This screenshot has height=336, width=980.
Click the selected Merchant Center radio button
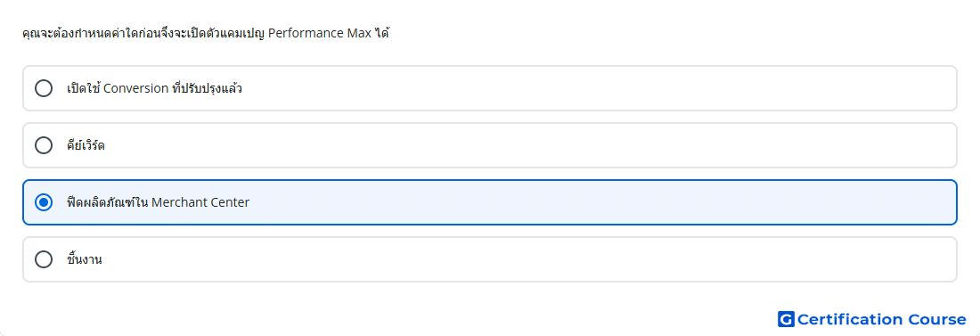(44, 202)
